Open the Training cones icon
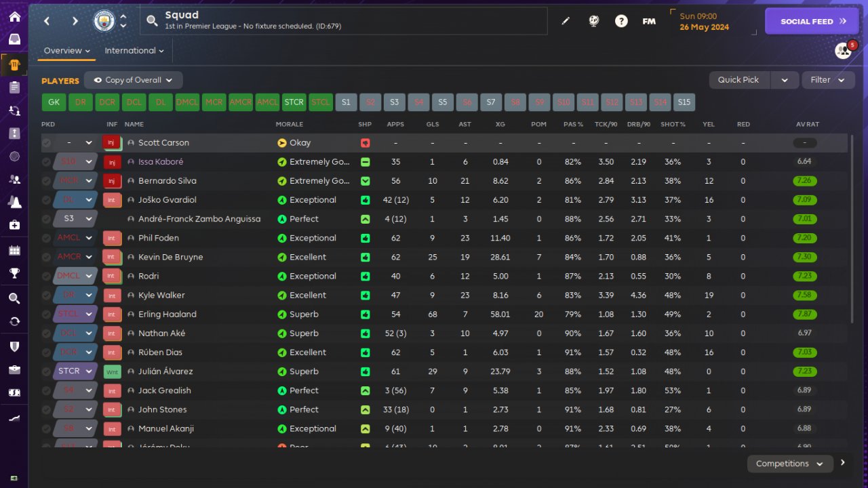The width and height of the screenshot is (868, 488). [14, 202]
